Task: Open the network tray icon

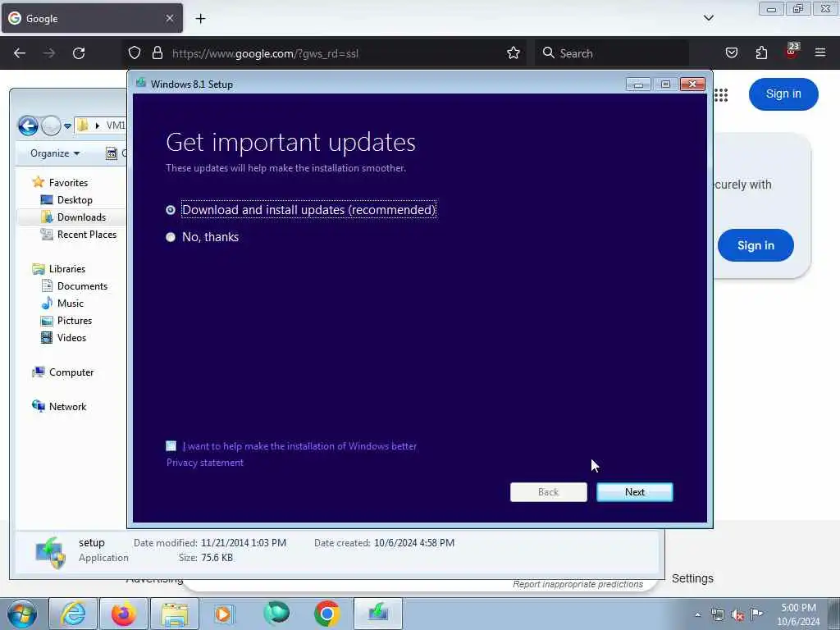Action: coord(718,615)
